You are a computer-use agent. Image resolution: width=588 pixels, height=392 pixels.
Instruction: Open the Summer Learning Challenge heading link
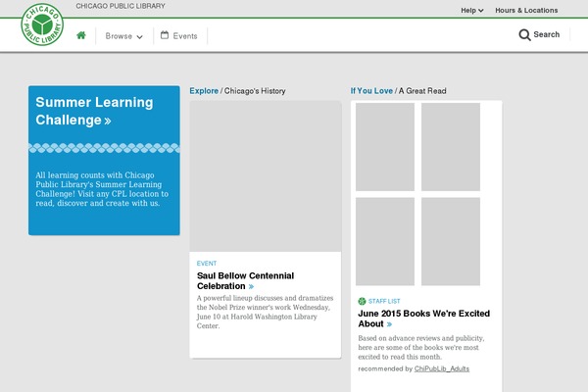coord(94,111)
